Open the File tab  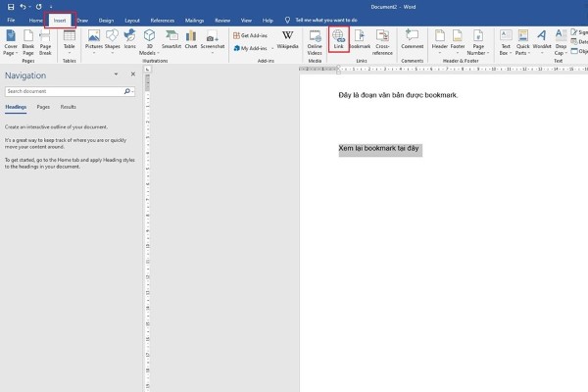point(11,21)
